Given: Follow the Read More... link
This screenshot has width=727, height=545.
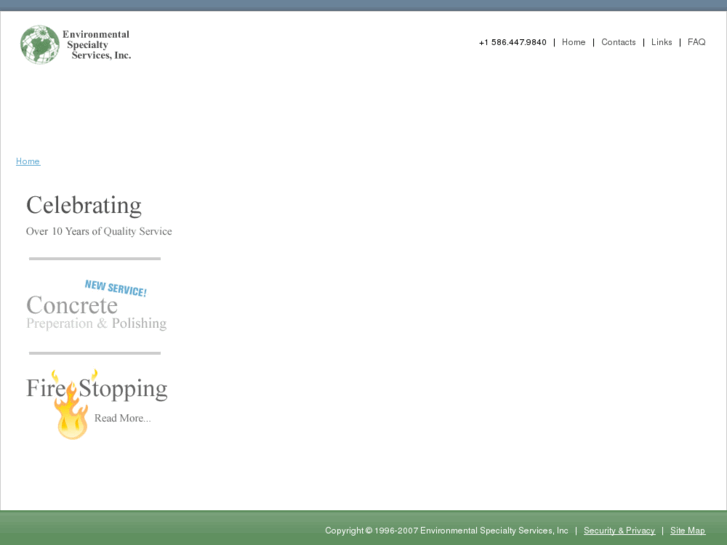Looking at the screenshot, I should (122, 418).
